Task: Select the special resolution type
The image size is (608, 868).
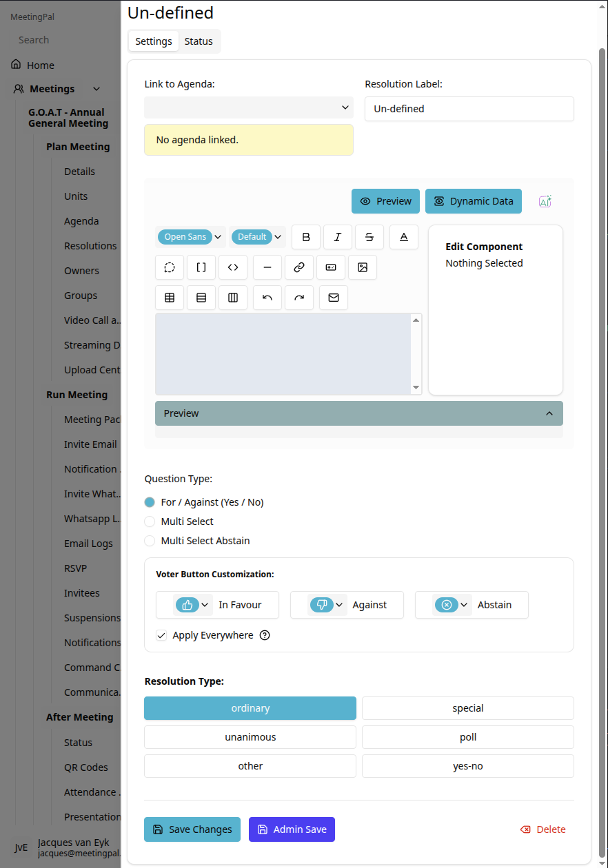Action: pos(468,708)
